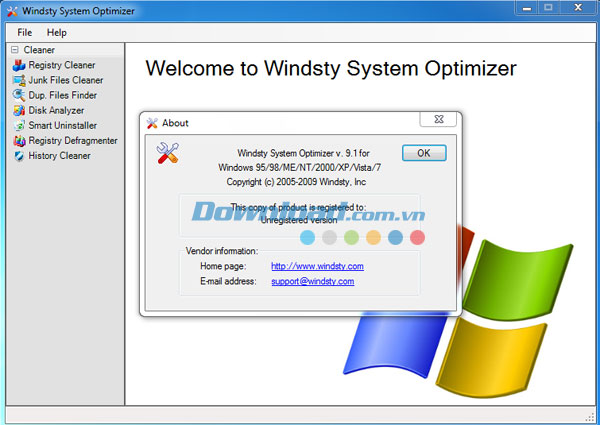
Task: Select Registry Cleaner label in tree
Action: (62, 65)
